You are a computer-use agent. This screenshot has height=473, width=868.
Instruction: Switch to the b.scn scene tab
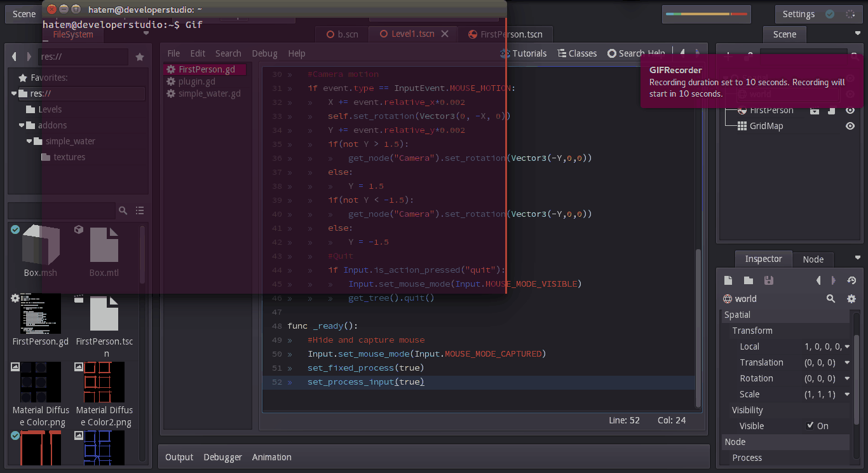[x=342, y=34]
